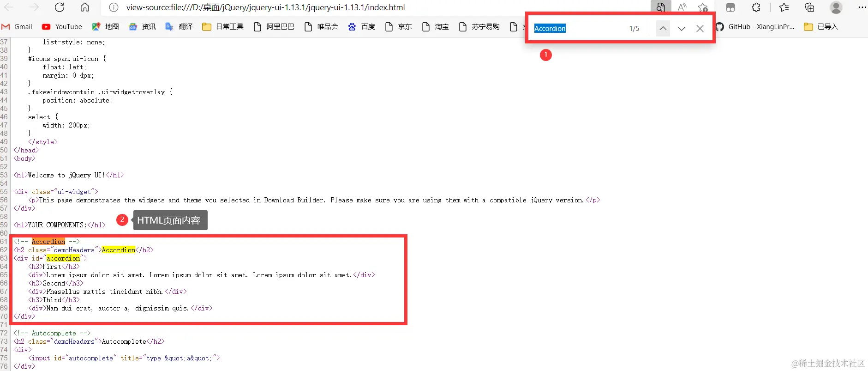Go back with the back arrow
868x371 pixels.
pyautogui.click(x=9, y=7)
